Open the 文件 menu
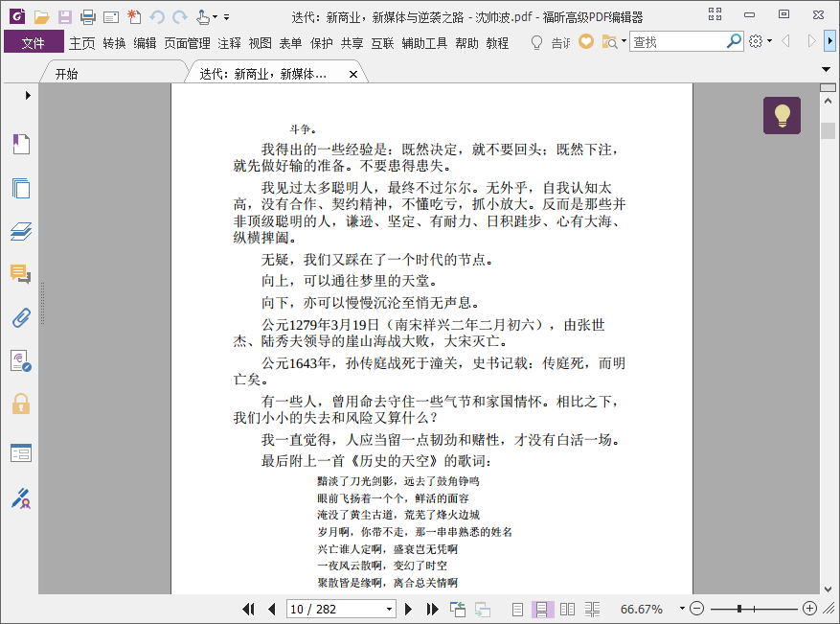This screenshot has height=624, width=840. [x=34, y=43]
